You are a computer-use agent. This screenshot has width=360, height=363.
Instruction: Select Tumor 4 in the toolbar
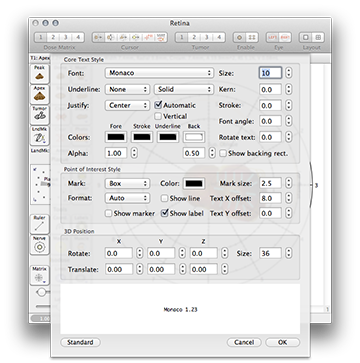click(x=219, y=37)
